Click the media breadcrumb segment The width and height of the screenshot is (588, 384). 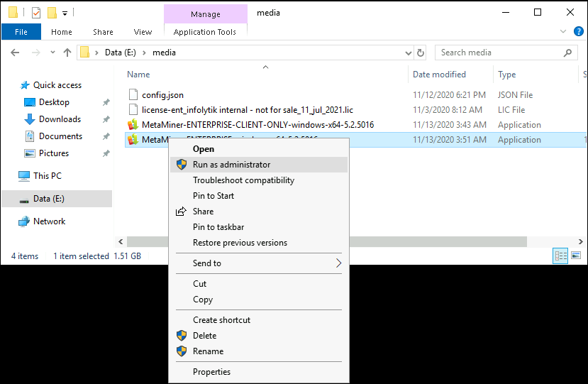pos(164,53)
